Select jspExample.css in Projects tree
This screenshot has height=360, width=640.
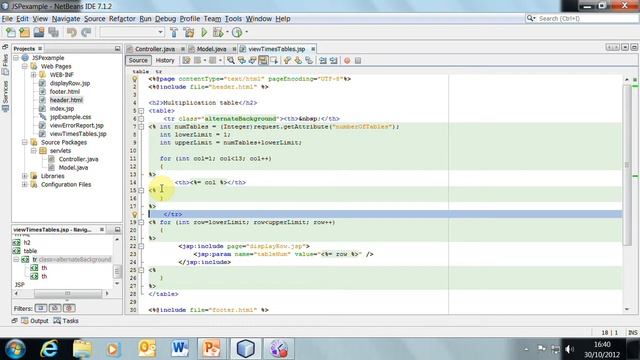(70, 117)
